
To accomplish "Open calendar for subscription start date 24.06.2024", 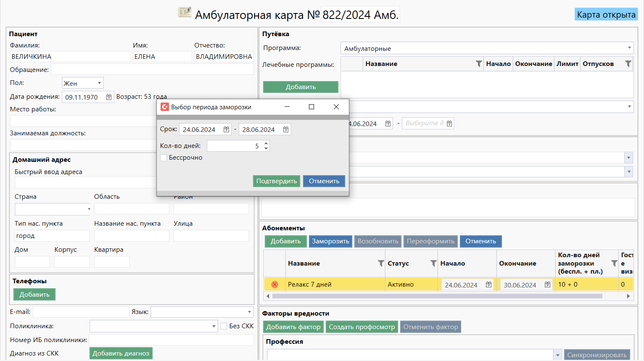I will (x=488, y=285).
